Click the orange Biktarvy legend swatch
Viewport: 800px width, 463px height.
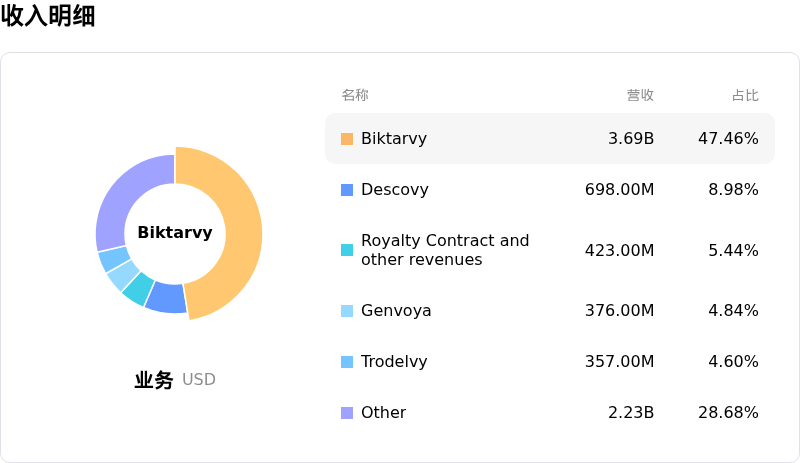click(x=347, y=139)
